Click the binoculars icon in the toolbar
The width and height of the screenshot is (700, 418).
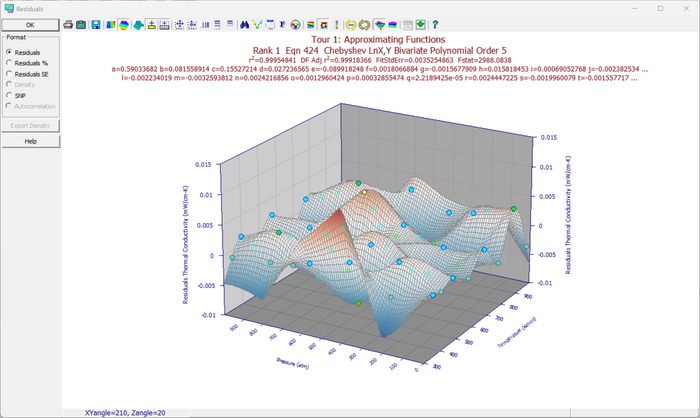point(244,25)
